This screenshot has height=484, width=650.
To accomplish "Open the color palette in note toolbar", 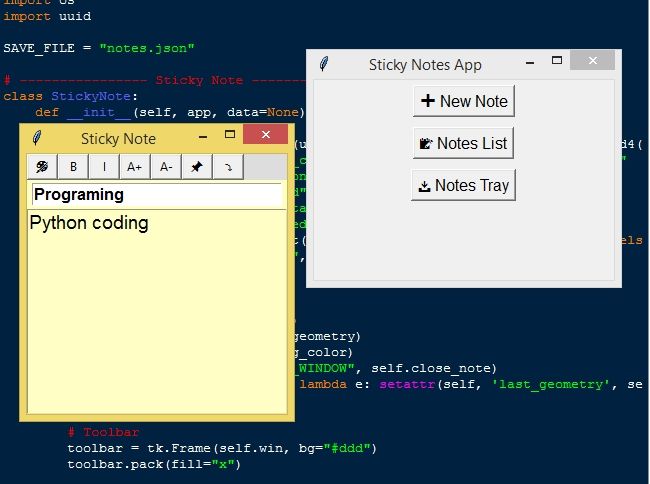I will 42,167.
